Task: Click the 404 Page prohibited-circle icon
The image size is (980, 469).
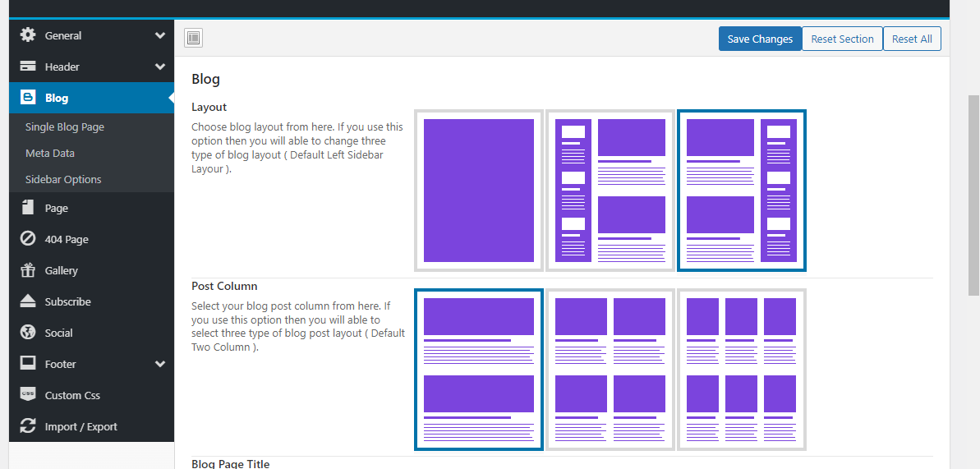Action: (x=28, y=239)
